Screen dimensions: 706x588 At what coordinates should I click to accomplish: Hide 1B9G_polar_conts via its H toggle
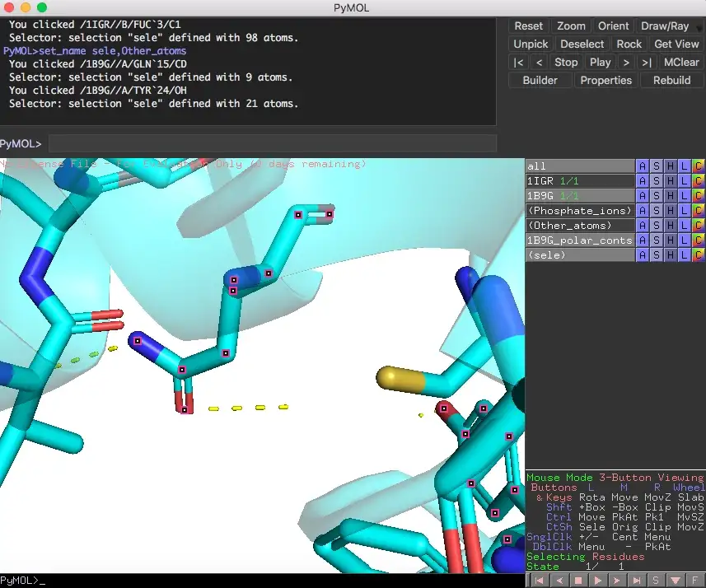point(668,240)
